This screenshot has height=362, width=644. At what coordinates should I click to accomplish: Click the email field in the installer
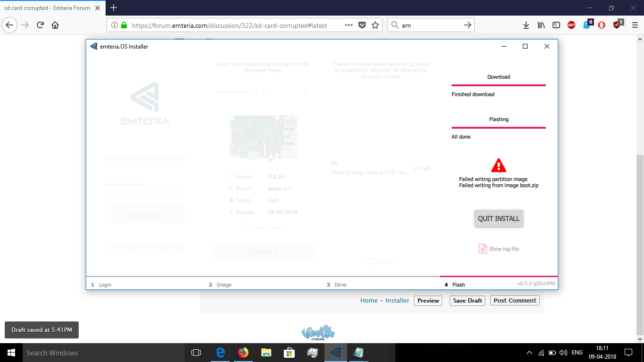pyautogui.click(x=145, y=157)
